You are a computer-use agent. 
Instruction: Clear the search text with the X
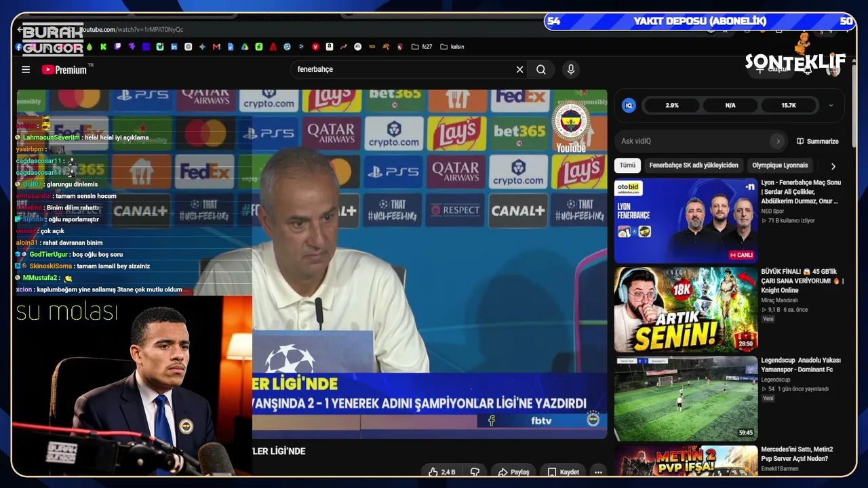[520, 69]
